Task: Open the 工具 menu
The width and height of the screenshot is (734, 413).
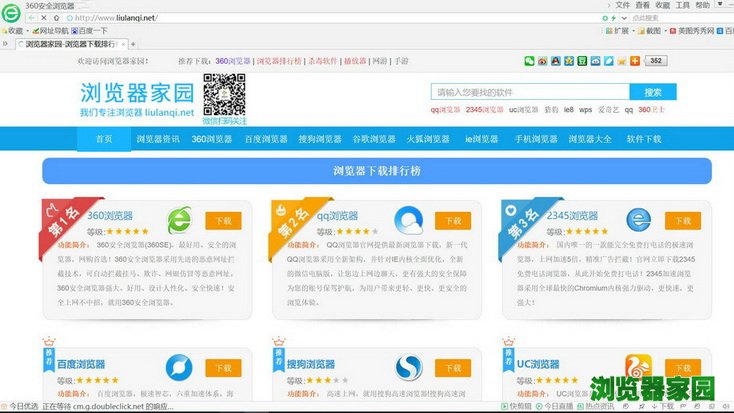Action: pyautogui.click(x=682, y=5)
